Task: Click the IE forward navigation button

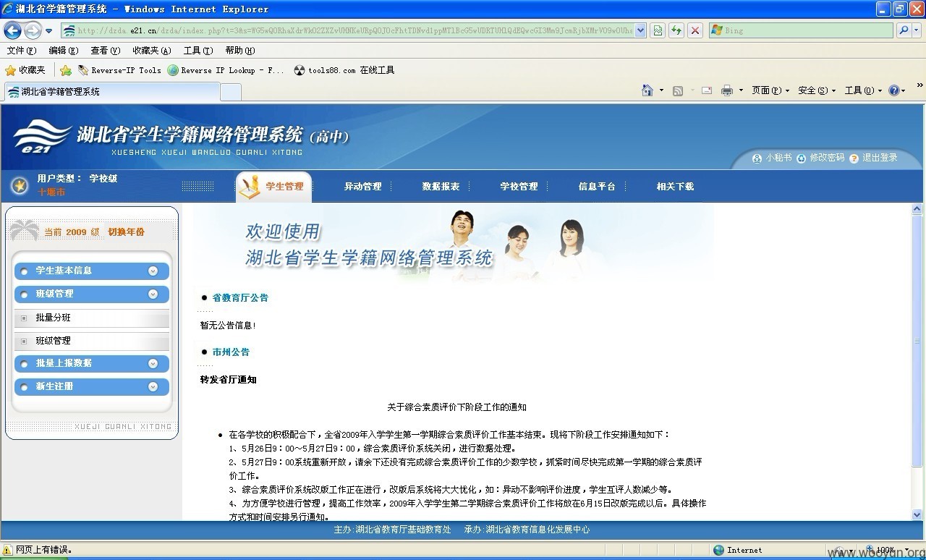Action: 33,30
